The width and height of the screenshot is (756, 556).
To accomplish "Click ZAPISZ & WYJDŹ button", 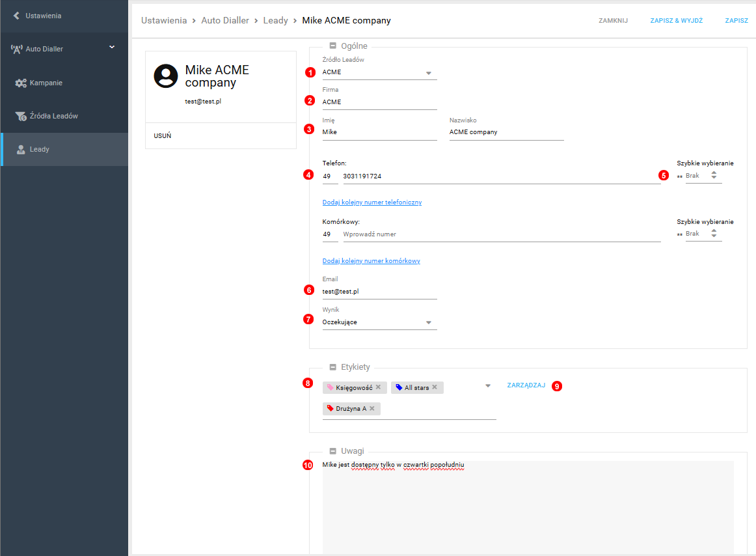I will coord(676,21).
